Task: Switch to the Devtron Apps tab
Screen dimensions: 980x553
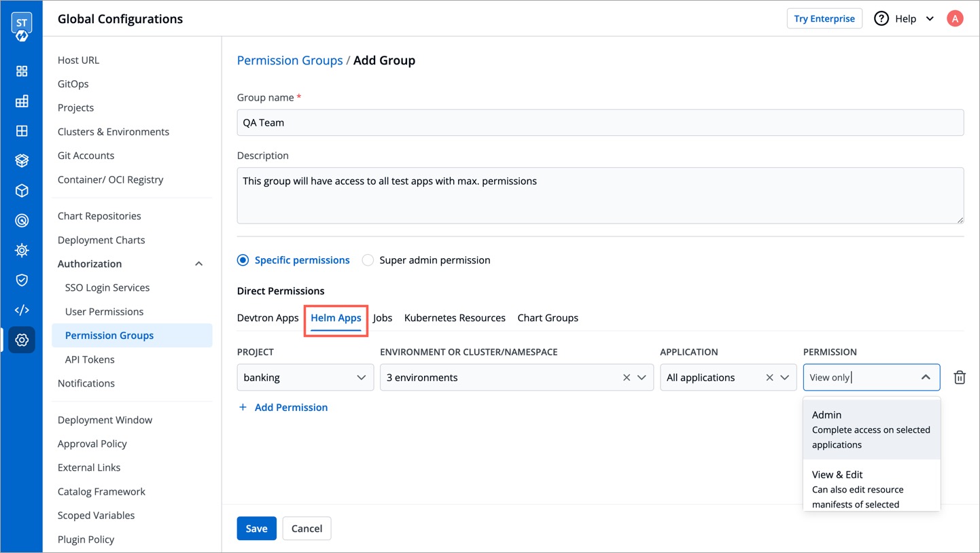Action: 268,318
